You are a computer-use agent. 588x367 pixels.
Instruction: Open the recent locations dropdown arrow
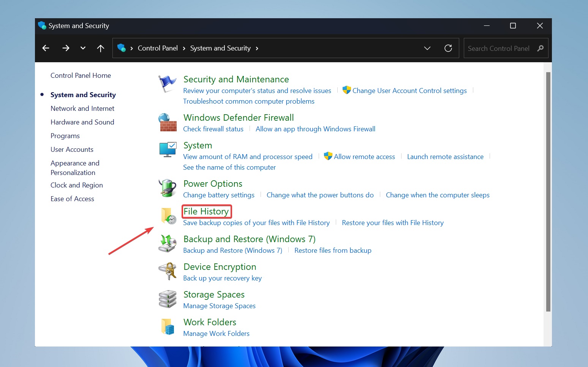point(83,48)
